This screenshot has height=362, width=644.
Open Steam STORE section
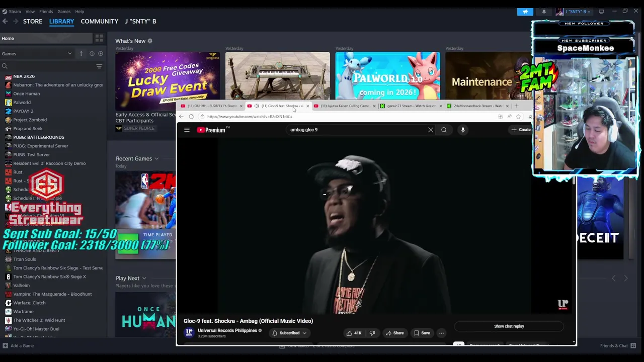(33, 21)
